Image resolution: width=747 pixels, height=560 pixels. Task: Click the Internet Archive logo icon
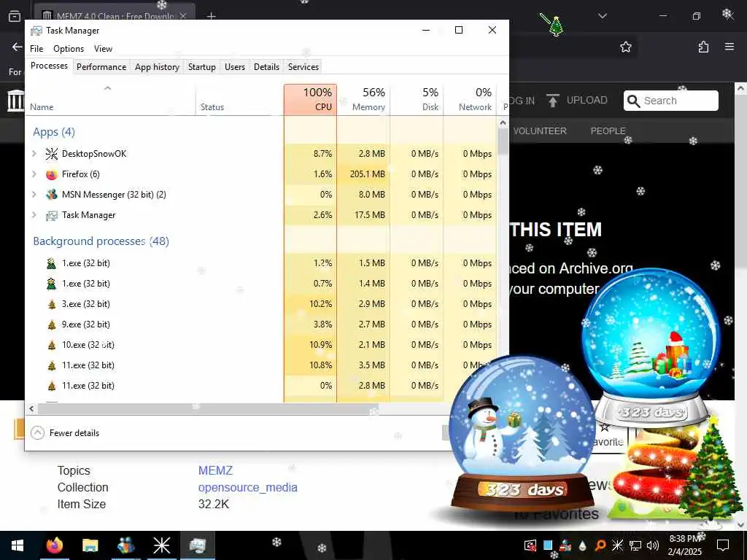[x=16, y=101]
